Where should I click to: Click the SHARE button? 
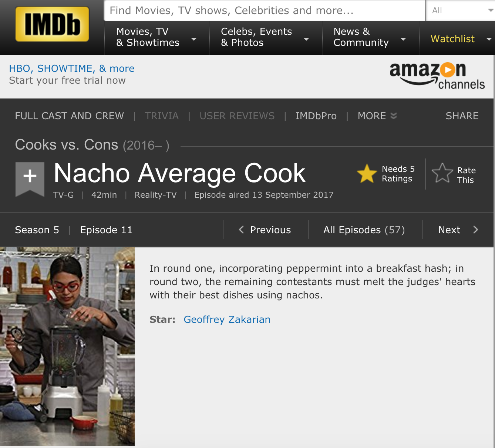(x=462, y=116)
